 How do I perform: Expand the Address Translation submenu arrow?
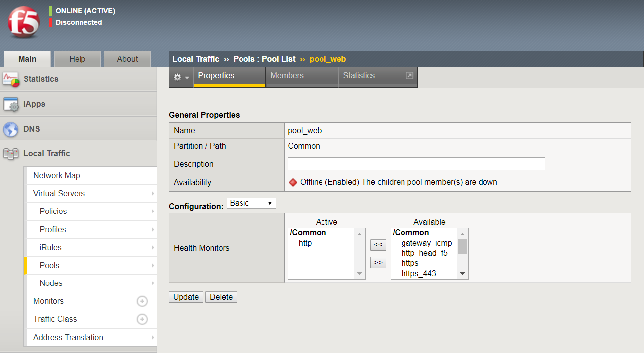click(x=153, y=338)
